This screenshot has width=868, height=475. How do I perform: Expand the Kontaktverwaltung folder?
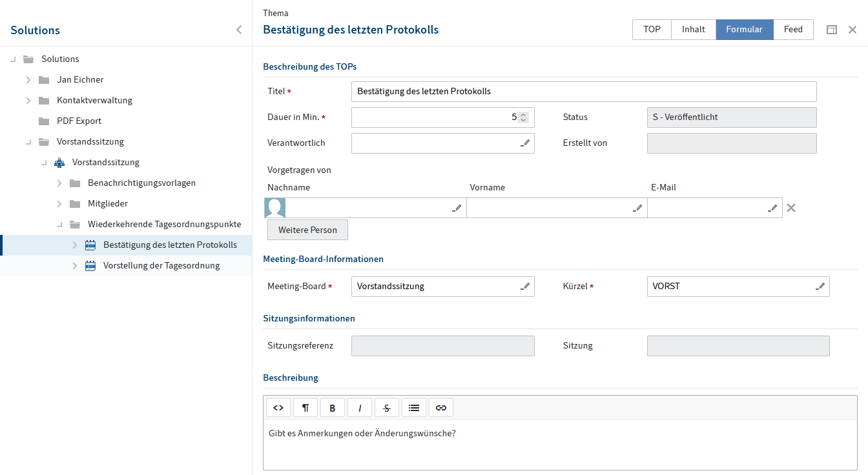(28, 101)
